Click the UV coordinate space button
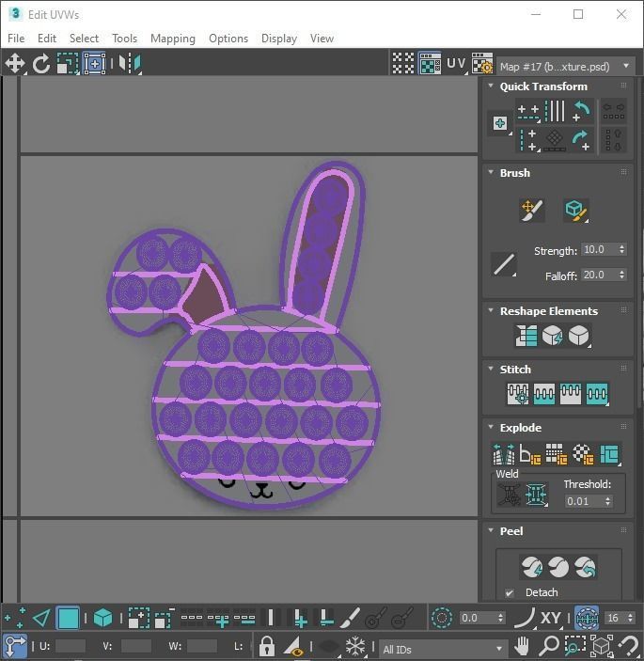Viewport: 644px width, 661px height. [456, 64]
